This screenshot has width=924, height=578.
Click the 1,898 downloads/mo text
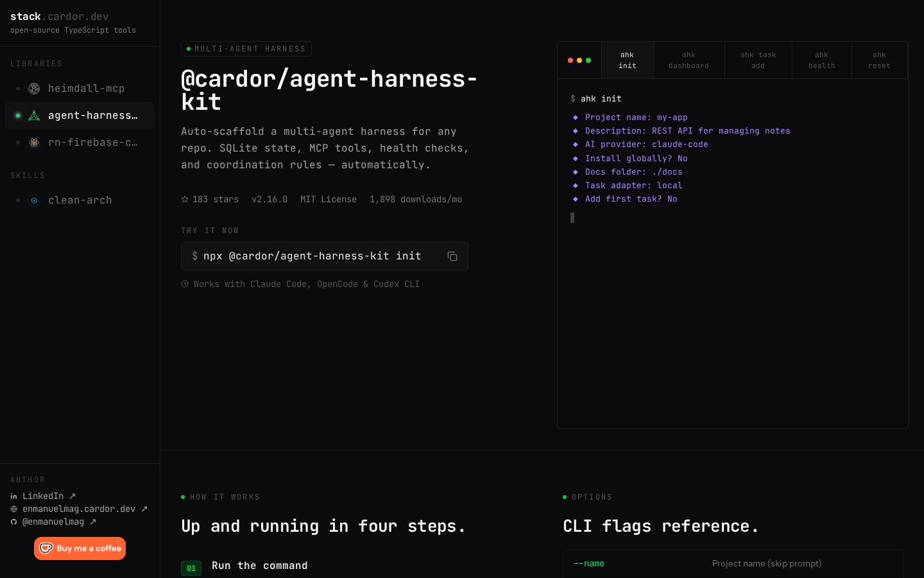[416, 199]
